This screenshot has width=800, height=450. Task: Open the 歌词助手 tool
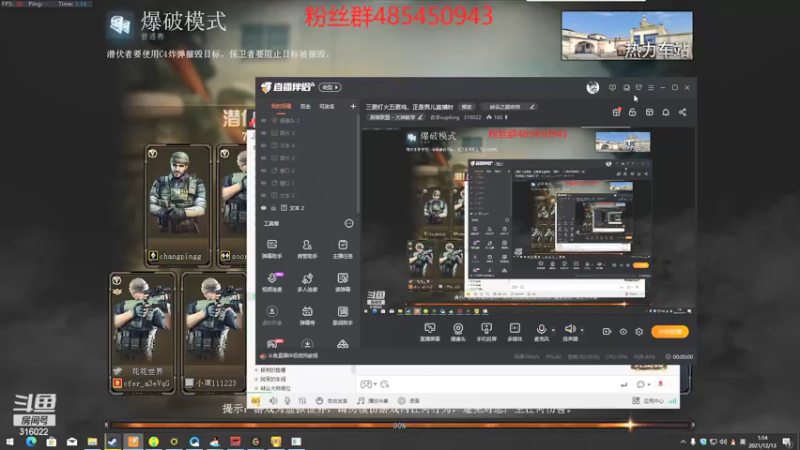tap(342, 315)
